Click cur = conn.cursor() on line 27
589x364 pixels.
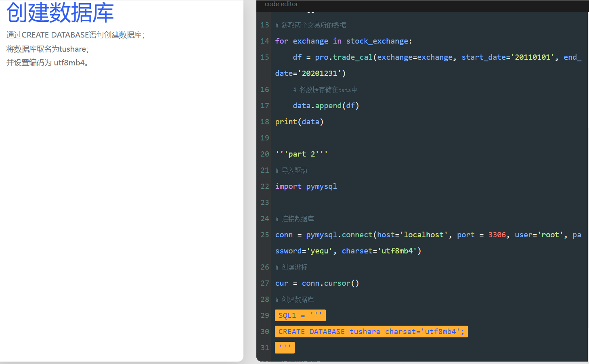tap(317, 283)
